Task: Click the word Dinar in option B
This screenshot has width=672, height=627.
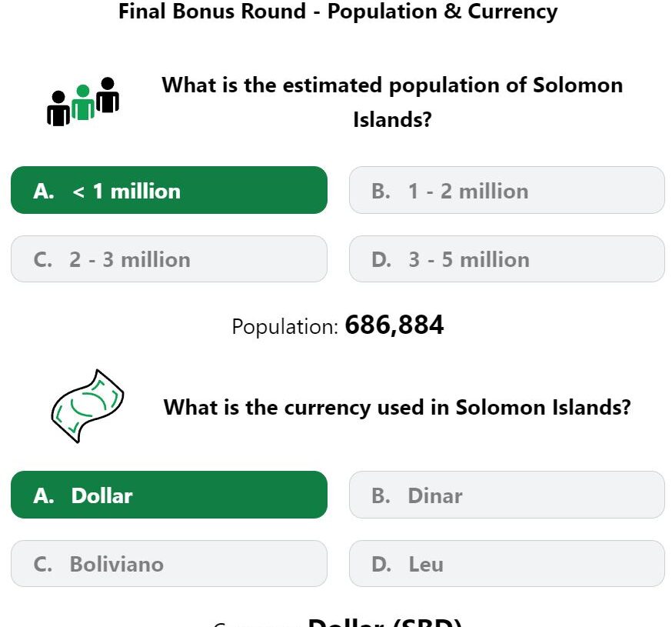Action: pyautogui.click(x=435, y=495)
